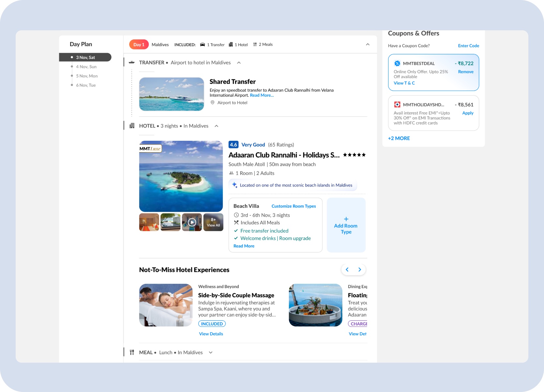The width and height of the screenshot is (544, 392).
Task: Click the MMT Luxe badge on hotel photo
Action: (150, 149)
